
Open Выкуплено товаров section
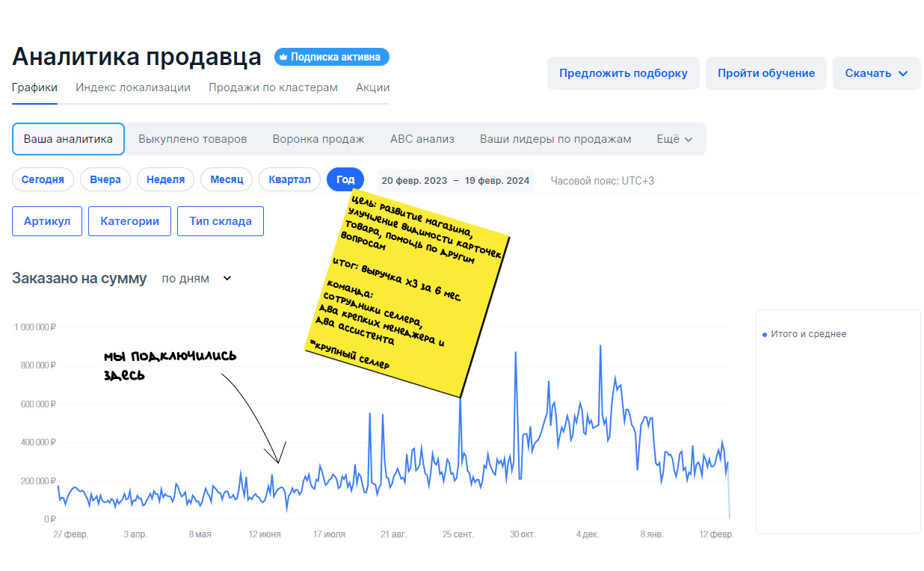[x=192, y=139]
